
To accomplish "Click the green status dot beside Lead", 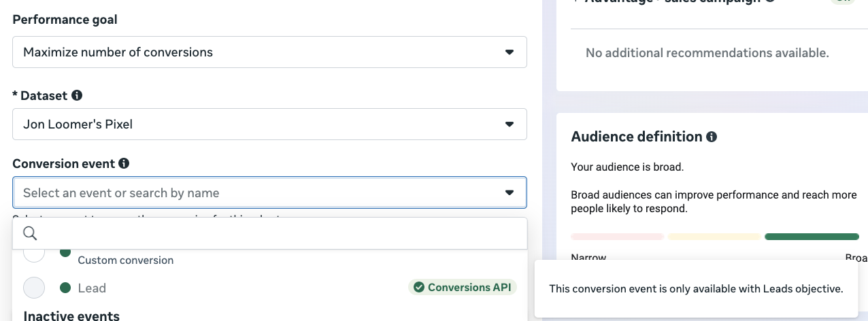I will [65, 288].
